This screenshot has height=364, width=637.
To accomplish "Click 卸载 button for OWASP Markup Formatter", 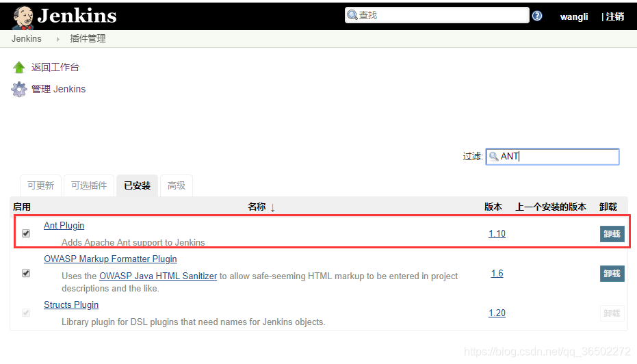I will pos(612,274).
